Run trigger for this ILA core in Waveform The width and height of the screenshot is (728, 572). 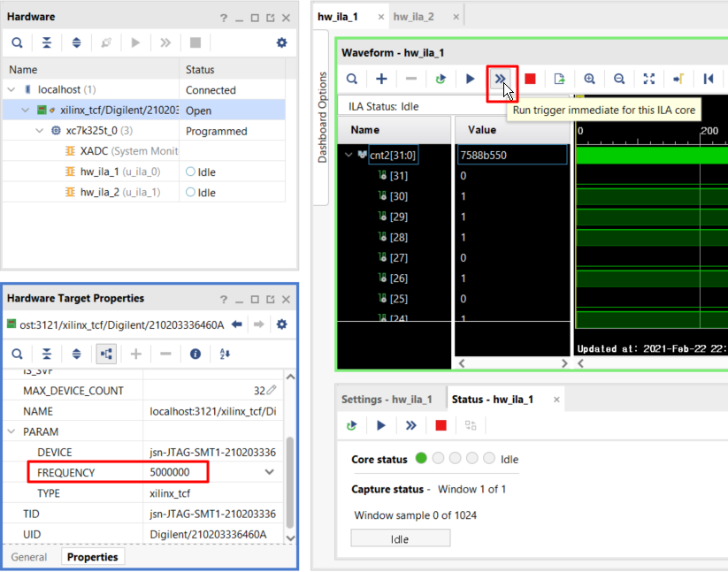pos(470,79)
